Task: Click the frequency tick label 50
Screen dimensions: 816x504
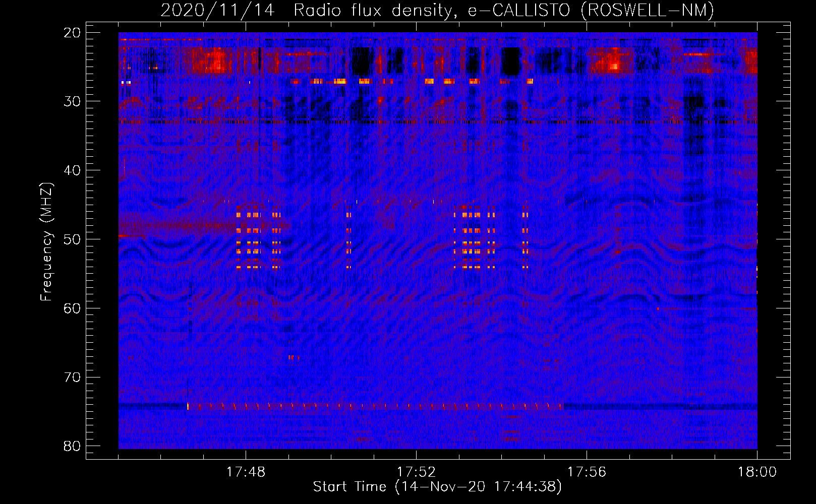Action: (73, 239)
